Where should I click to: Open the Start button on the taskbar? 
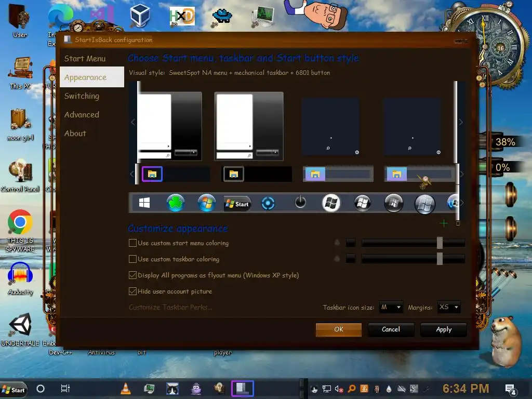(14, 390)
